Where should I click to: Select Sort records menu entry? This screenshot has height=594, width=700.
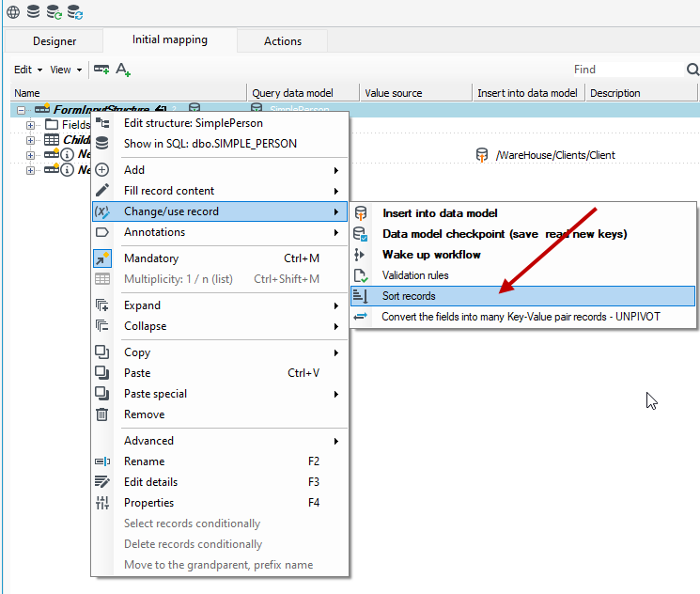(522, 296)
